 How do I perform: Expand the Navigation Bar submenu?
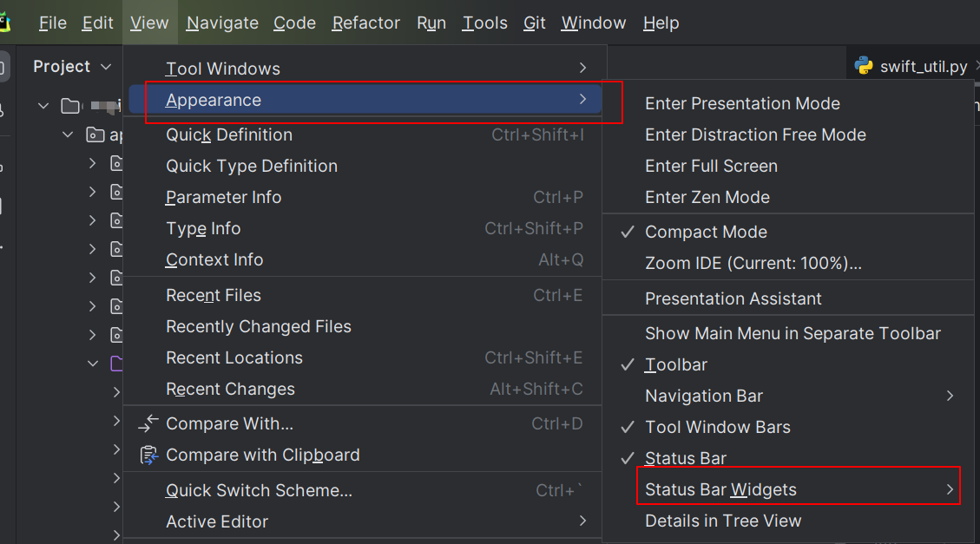click(x=704, y=396)
